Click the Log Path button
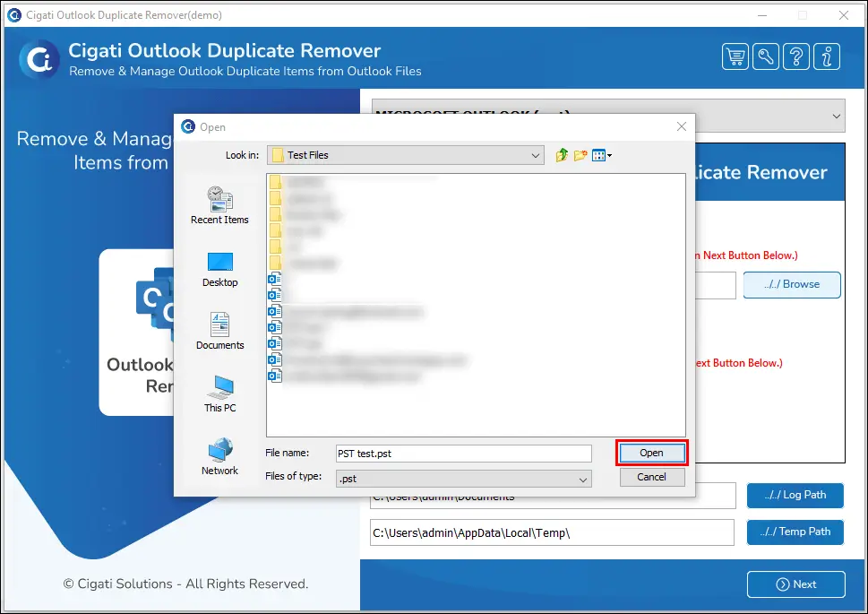868x614 pixels. click(795, 496)
